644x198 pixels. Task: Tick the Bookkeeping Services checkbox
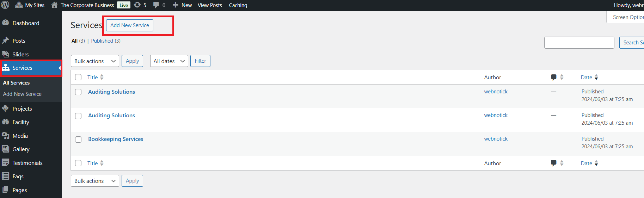coord(78,140)
